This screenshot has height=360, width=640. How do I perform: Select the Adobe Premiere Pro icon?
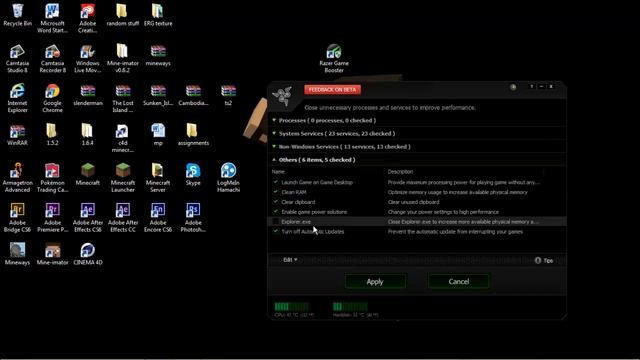(52, 218)
